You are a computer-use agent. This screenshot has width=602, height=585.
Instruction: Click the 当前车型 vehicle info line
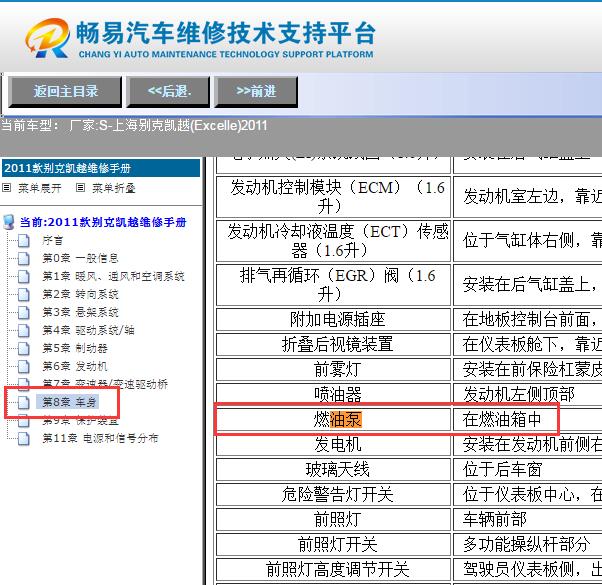[134, 126]
